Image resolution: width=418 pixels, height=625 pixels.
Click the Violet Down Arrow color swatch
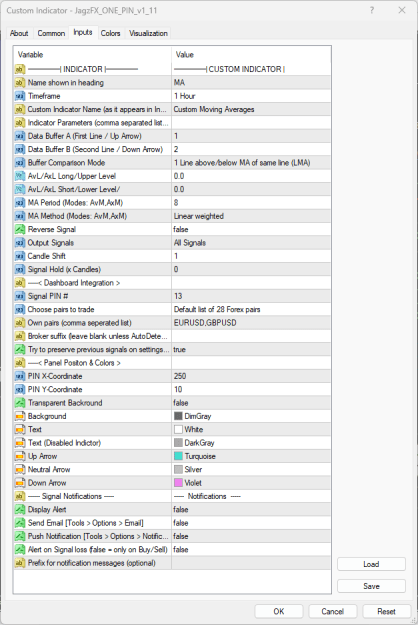tap(178, 483)
